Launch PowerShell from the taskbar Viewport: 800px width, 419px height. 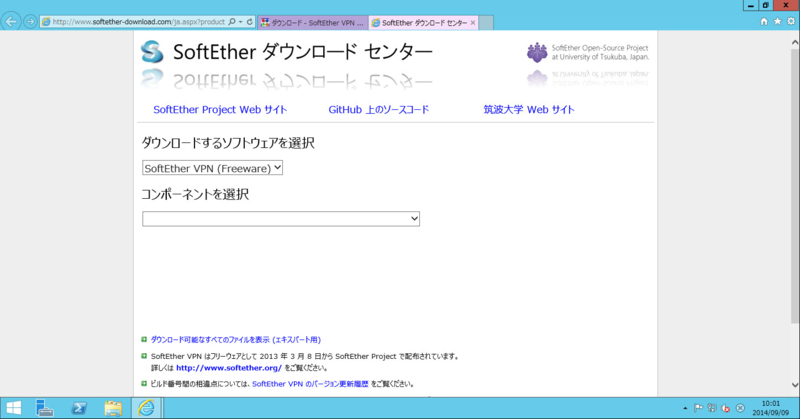[79, 408]
